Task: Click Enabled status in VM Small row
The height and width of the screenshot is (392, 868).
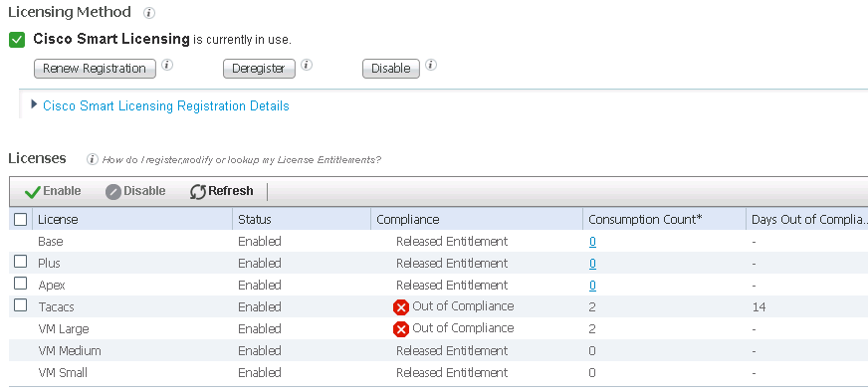Action: tap(260, 373)
